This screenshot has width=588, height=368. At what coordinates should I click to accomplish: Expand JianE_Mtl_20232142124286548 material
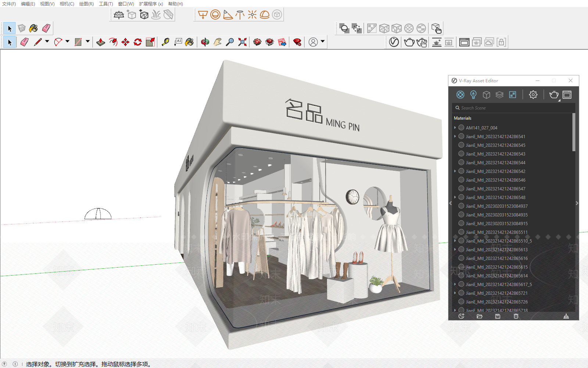pyautogui.click(x=455, y=197)
